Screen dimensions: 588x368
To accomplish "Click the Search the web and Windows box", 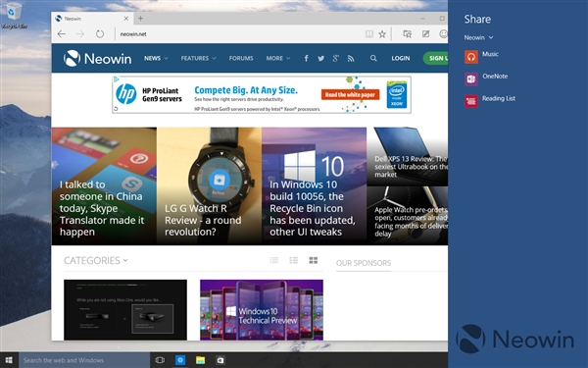I will tap(84, 360).
